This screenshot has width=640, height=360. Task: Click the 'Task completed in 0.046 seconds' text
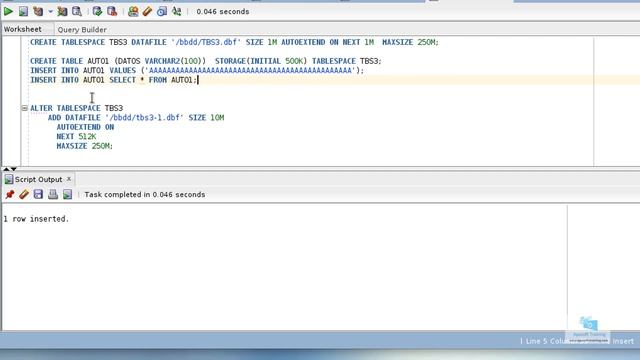tap(144, 194)
